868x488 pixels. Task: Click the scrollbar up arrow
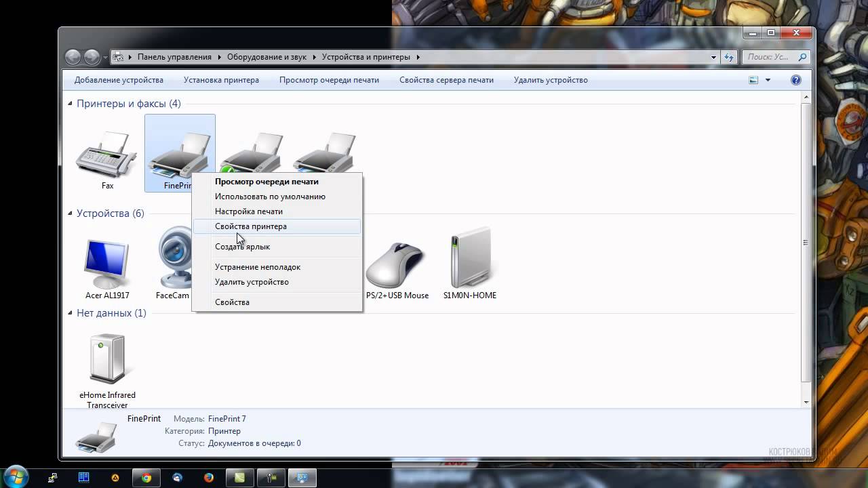tap(806, 98)
